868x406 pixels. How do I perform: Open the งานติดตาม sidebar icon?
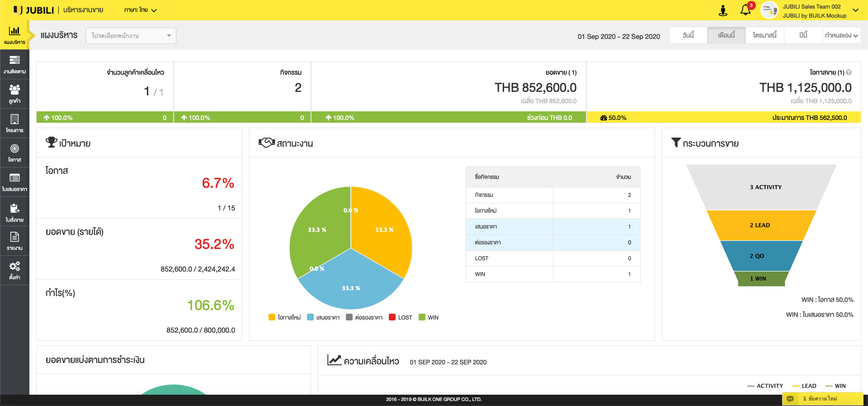coord(14,64)
